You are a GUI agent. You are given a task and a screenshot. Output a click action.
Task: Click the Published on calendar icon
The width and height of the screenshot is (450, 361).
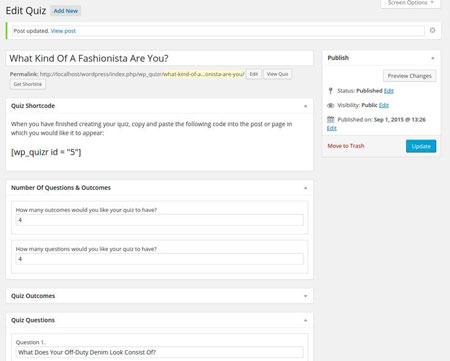coord(330,119)
